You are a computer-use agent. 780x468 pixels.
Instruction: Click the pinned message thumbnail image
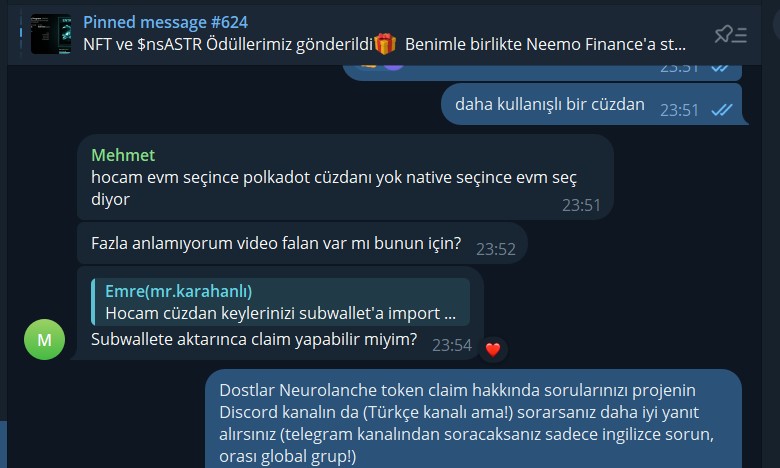(51, 34)
